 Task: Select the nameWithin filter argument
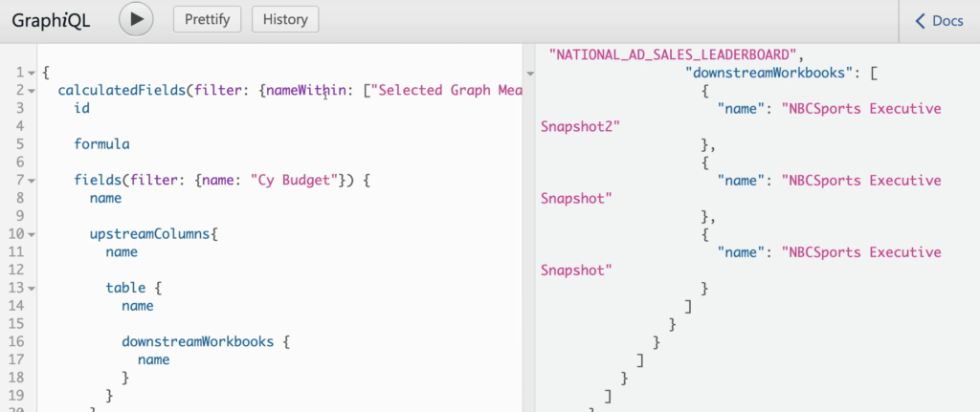pyautogui.click(x=306, y=91)
